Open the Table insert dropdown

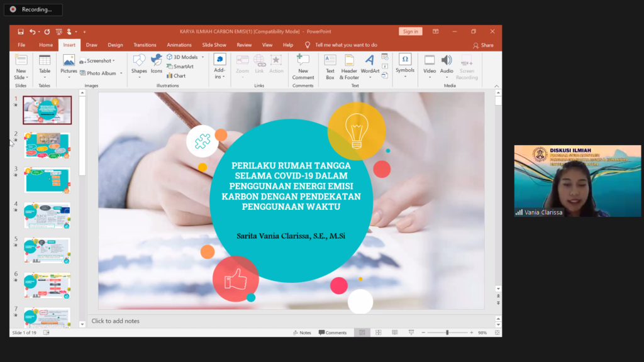[x=45, y=65]
